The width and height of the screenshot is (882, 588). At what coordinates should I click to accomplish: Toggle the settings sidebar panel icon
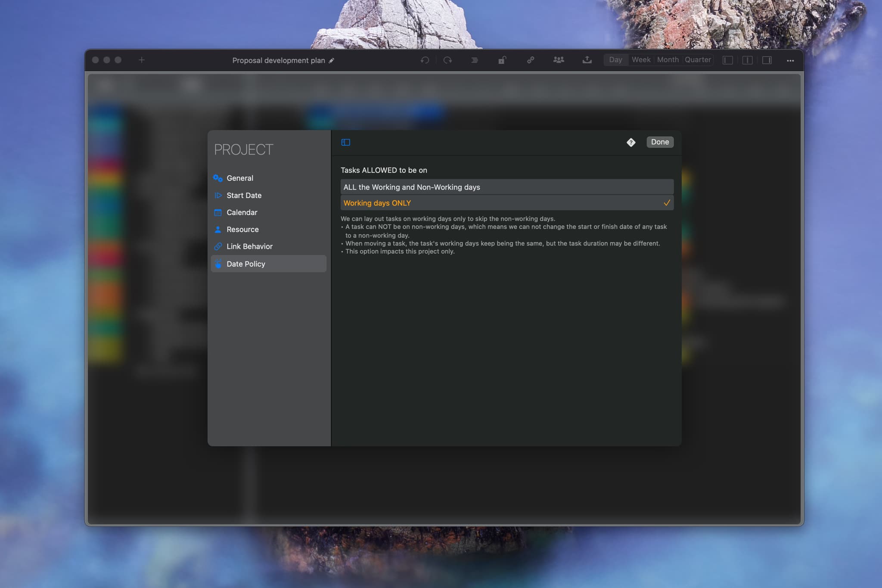(x=346, y=143)
